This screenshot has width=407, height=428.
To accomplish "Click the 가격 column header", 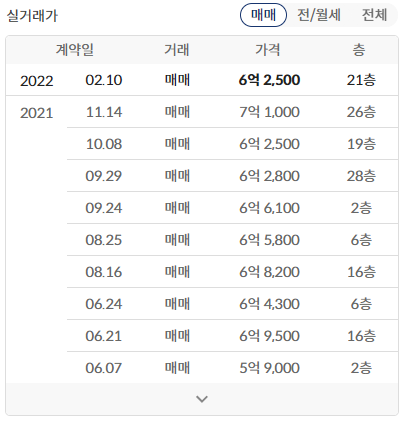I will pos(268,50).
